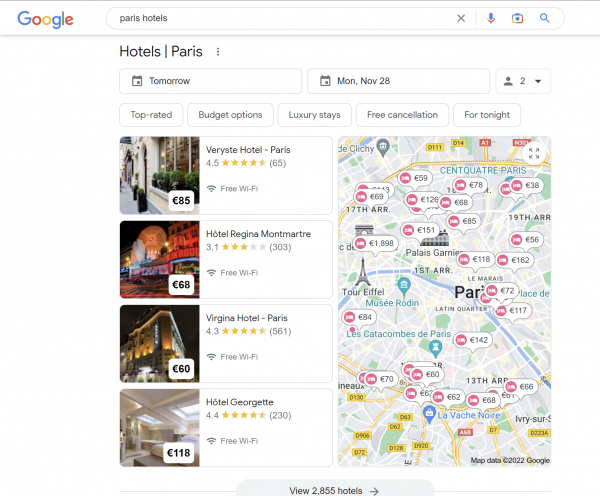The width and height of the screenshot is (600, 496).
Task: Click CENTQUATRE-PARIS map label
Action: pos(483,170)
